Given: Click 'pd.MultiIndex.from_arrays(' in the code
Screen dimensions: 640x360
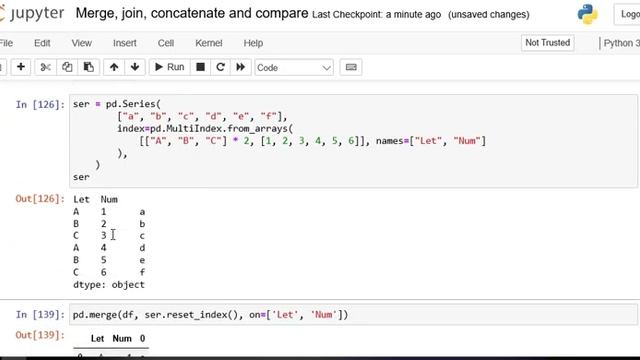Looking at the screenshot, I should (x=221, y=129).
